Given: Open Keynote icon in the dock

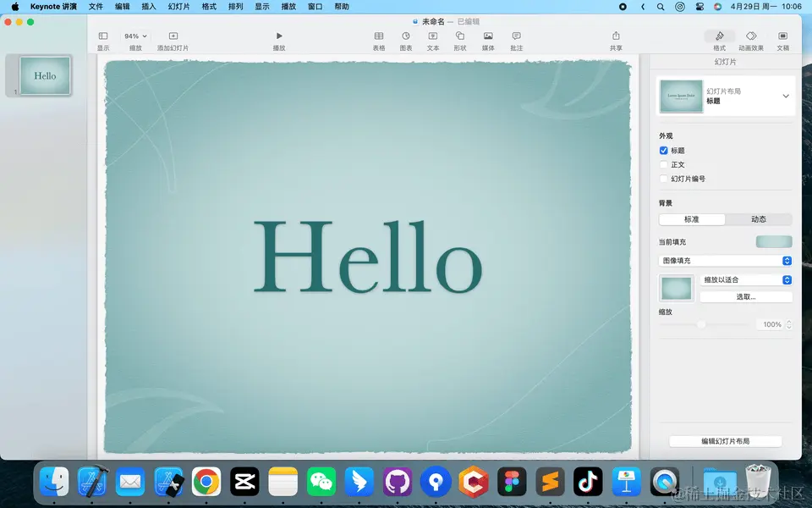Looking at the screenshot, I should click(626, 482).
